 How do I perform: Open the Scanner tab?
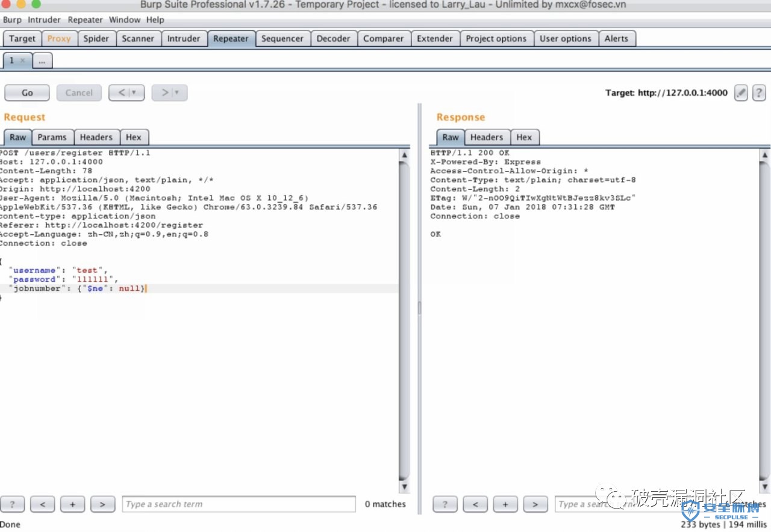[x=138, y=39]
